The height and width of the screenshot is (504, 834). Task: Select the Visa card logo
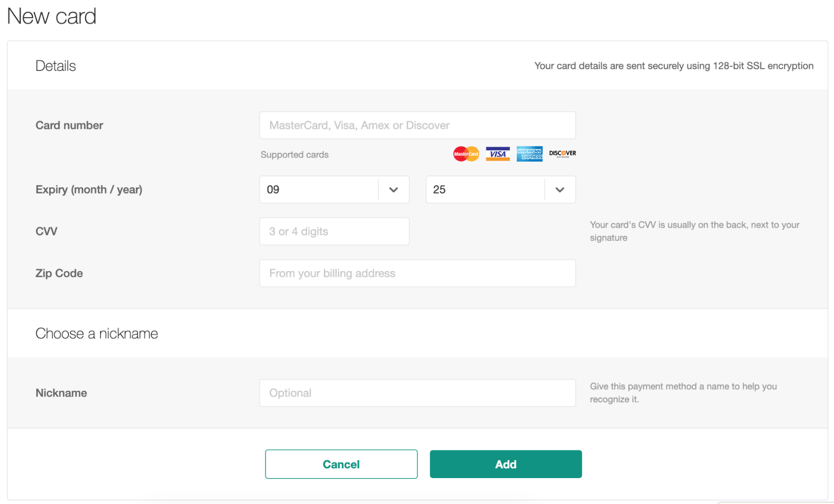[x=497, y=154]
